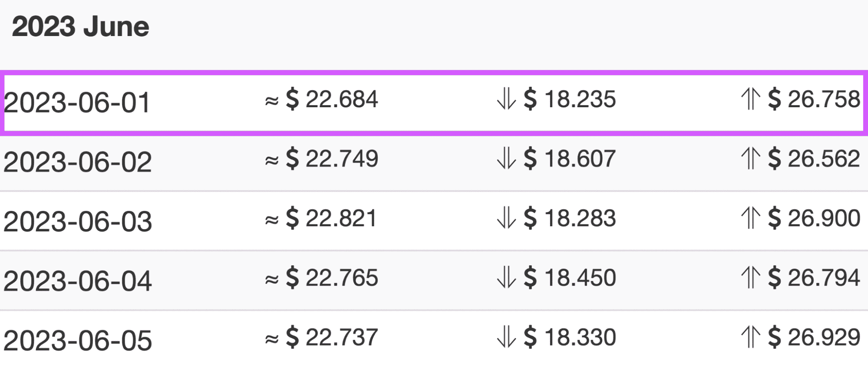Click the down arrow icon beside $ 18.607
868x366 pixels.
pyautogui.click(x=506, y=158)
